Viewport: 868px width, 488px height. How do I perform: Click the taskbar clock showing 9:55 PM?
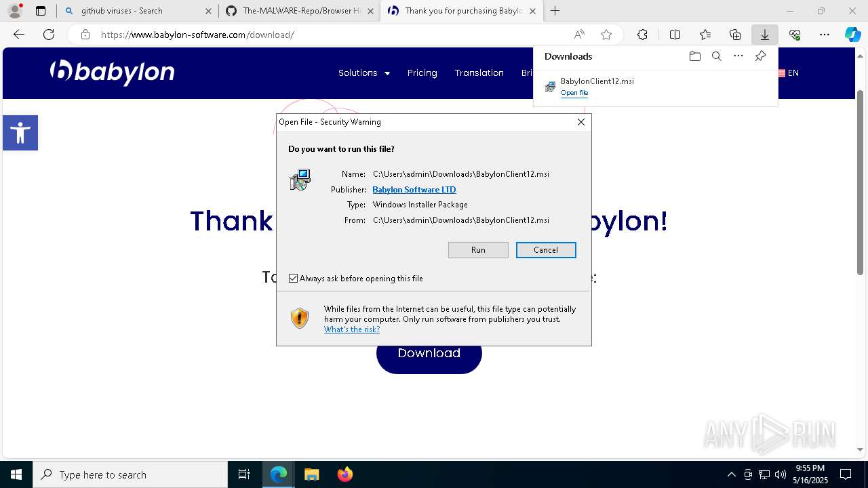tap(810, 474)
